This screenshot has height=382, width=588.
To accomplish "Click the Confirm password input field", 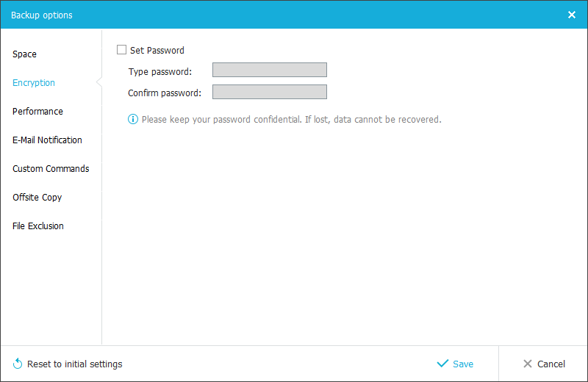I will click(269, 93).
